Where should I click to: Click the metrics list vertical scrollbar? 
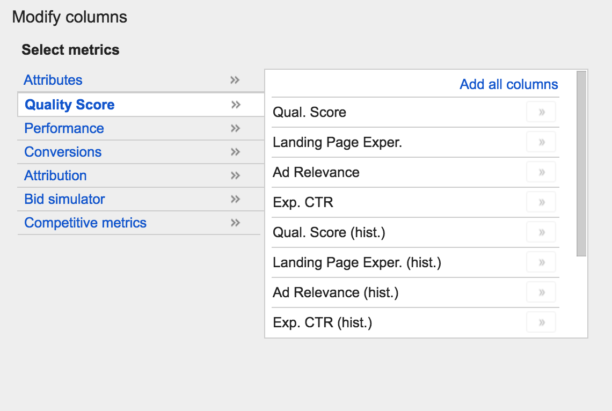(x=581, y=164)
